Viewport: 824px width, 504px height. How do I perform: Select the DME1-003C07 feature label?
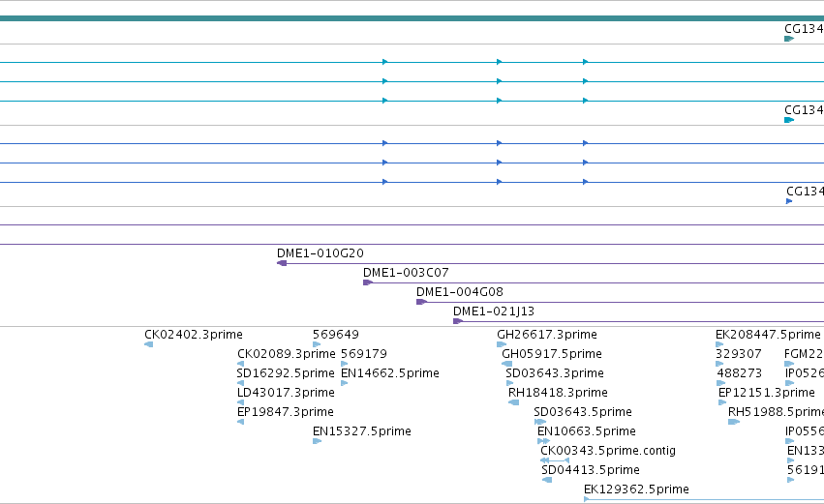406,273
